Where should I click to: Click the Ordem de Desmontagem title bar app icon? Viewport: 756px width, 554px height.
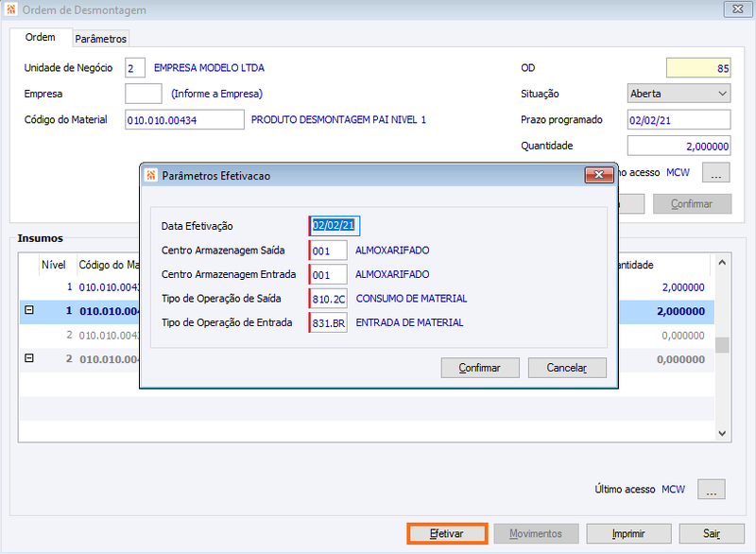10,9
